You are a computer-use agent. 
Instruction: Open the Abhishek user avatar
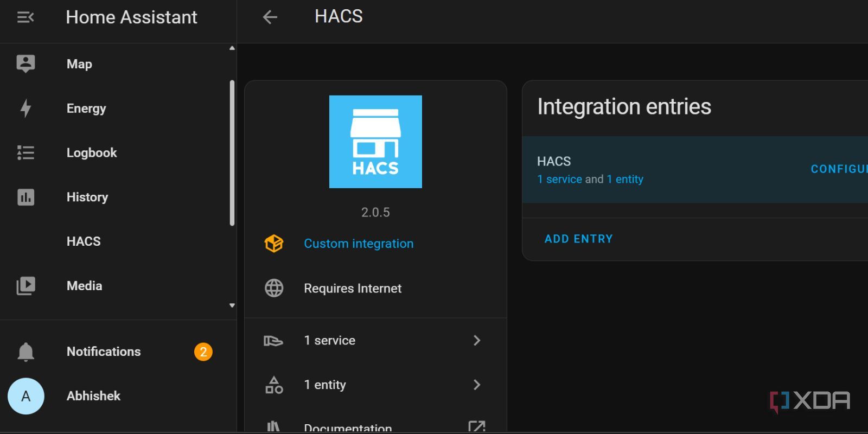click(26, 396)
